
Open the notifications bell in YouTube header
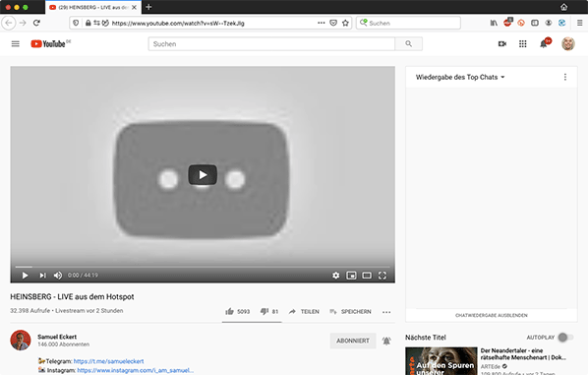[544, 44]
